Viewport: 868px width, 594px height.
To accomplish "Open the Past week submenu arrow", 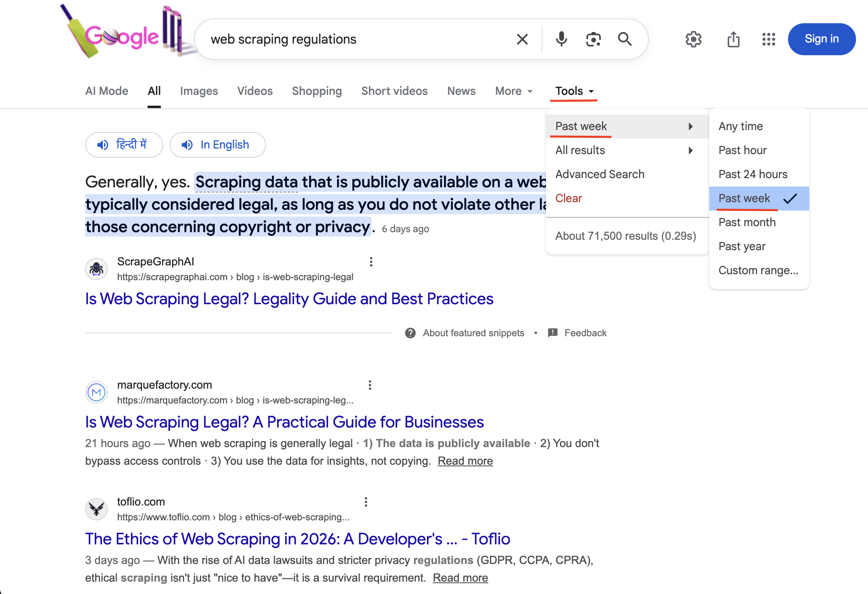I will click(x=691, y=126).
